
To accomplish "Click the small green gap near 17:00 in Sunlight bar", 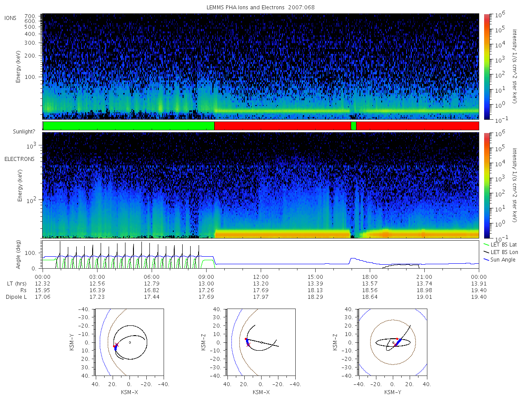I will click(353, 126).
